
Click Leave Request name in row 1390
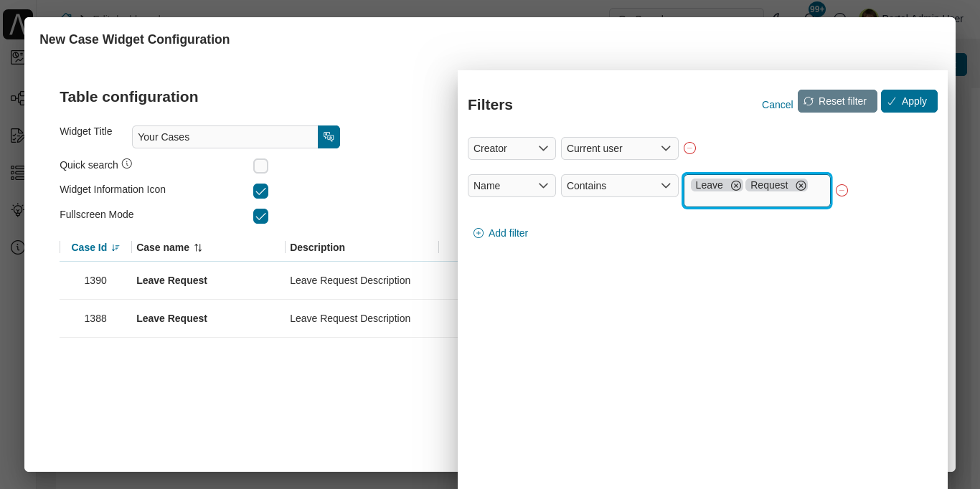[171, 280]
